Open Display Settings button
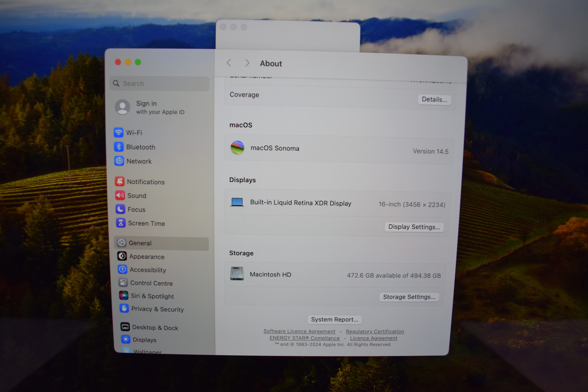The image size is (588, 392). 414,227
